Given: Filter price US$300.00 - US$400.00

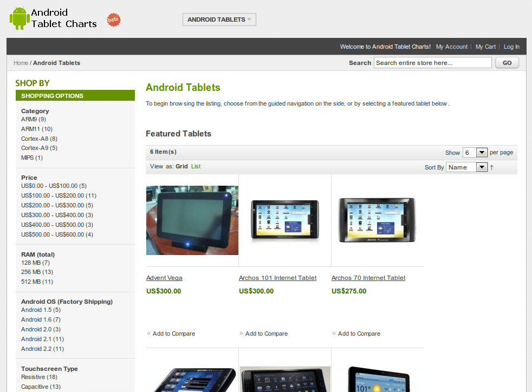Looking at the screenshot, I should (57, 215).
